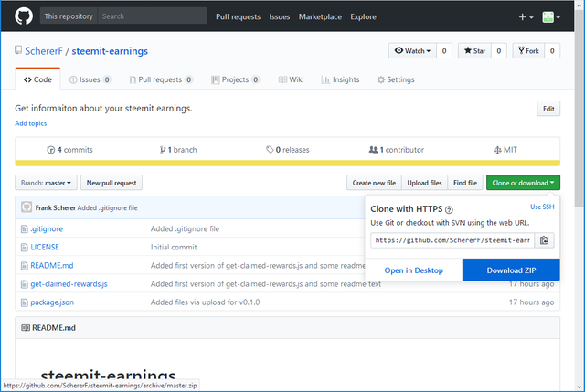
Task: Focus the Search input field
Action: pyautogui.click(x=153, y=16)
